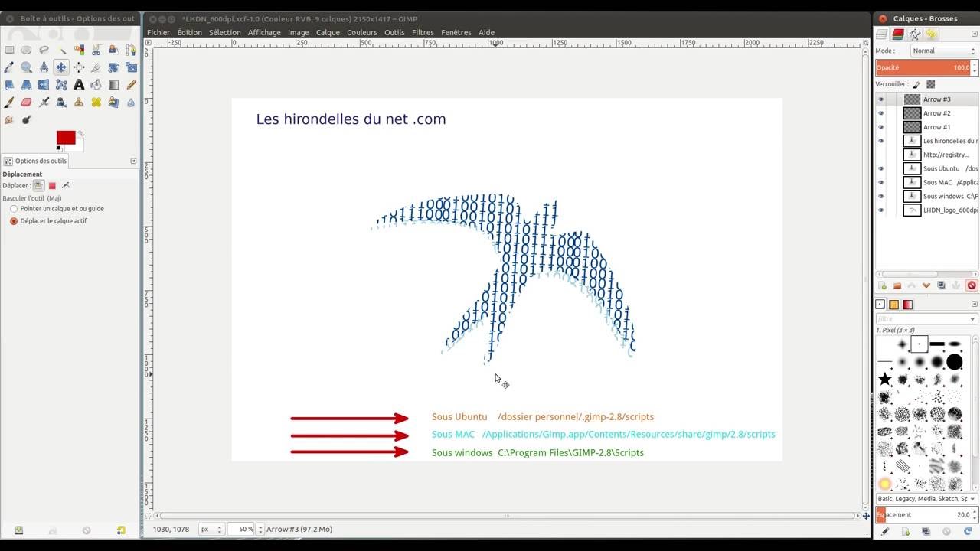Refresh the brushes list
Viewport: 980px width, 551px height.
click(x=968, y=531)
